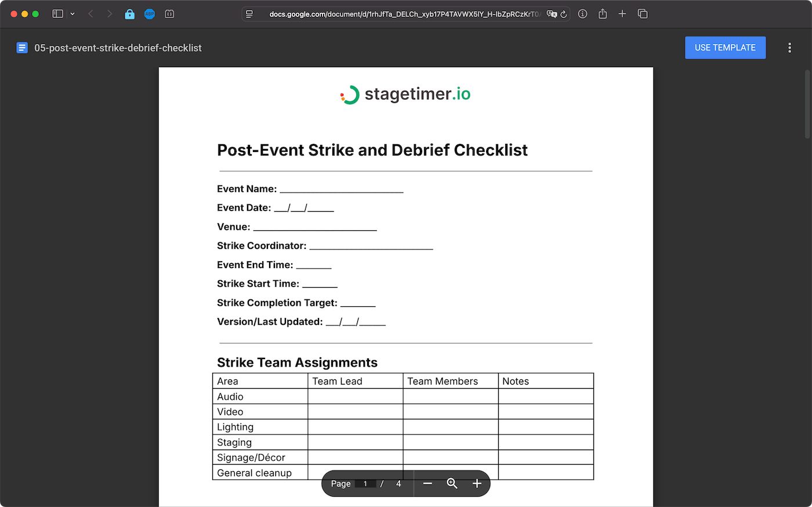
Task: Toggle the browser sidebar
Action: tap(57, 13)
